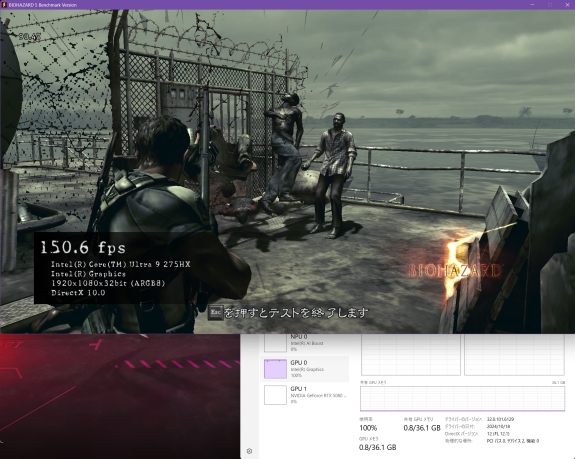Click the bottom GPU memory 0.8/36.1 GB value
575x459 pixels.
pos(377,447)
